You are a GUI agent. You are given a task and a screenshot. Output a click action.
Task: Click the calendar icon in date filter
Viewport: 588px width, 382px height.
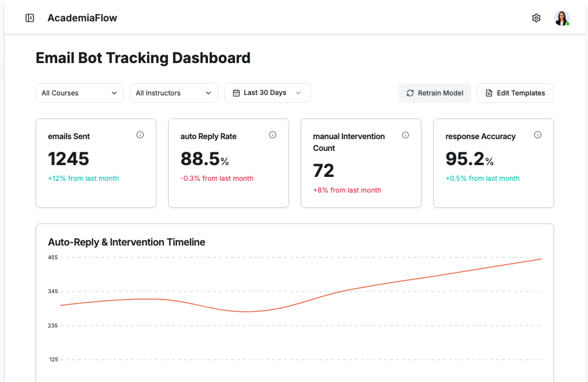pyautogui.click(x=236, y=93)
